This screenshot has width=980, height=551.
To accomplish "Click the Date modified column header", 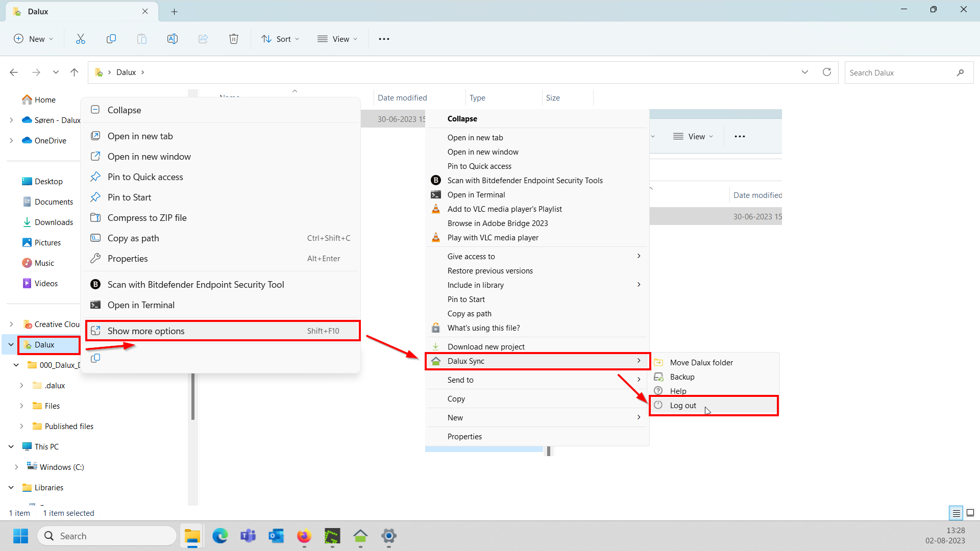I will click(402, 97).
